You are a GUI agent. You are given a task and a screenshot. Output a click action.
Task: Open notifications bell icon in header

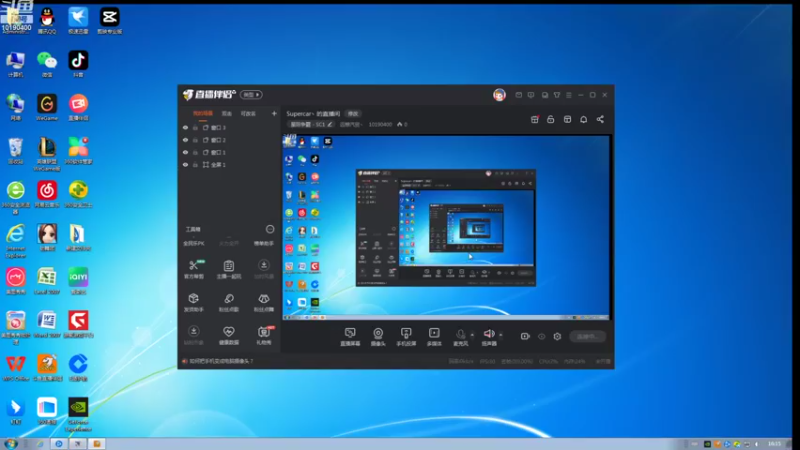(583, 119)
